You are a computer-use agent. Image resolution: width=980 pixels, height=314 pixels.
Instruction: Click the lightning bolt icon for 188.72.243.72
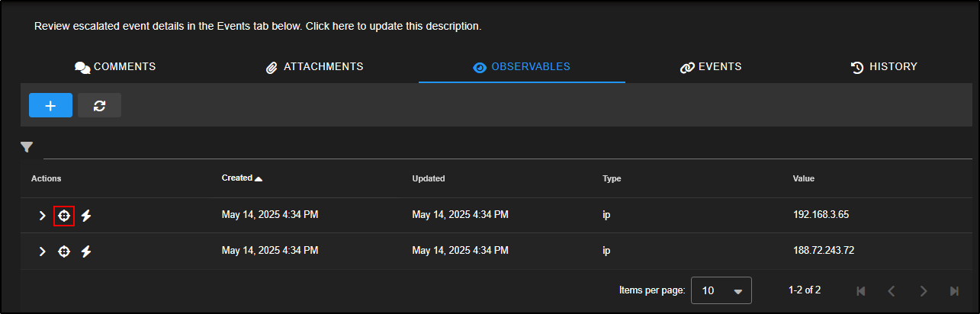pyautogui.click(x=86, y=252)
